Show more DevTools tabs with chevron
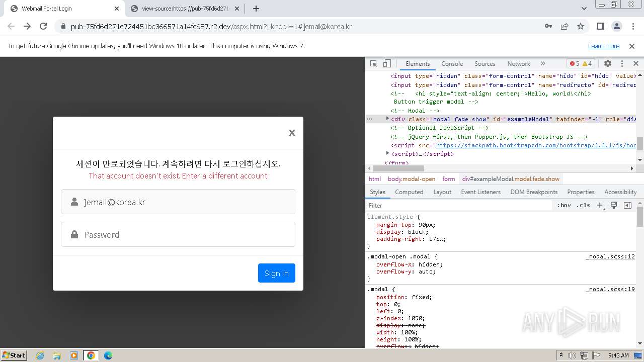The height and width of the screenshot is (362, 644). (543, 64)
